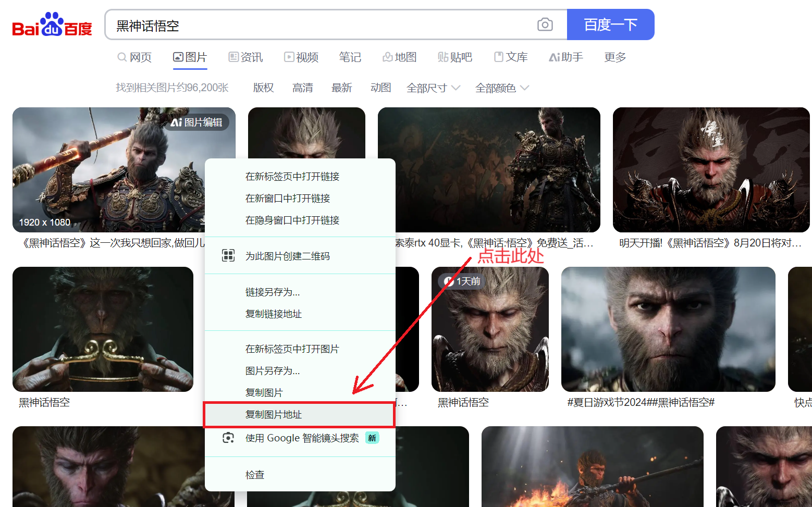Filter results by 动图
The height and width of the screenshot is (507, 812).
coord(381,88)
